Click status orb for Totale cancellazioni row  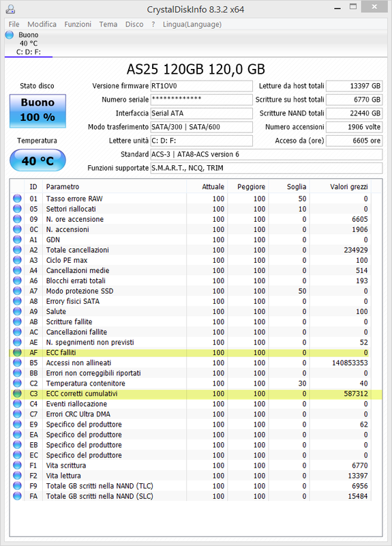[17, 250]
